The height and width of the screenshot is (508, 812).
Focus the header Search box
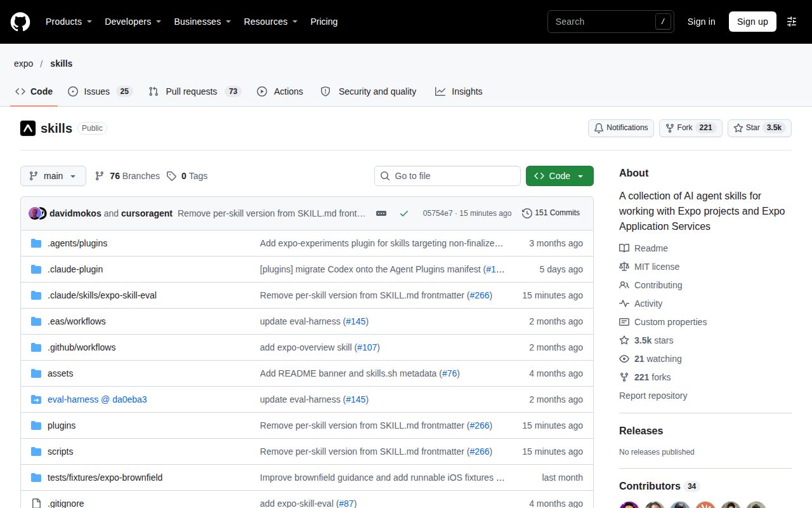tap(610, 22)
